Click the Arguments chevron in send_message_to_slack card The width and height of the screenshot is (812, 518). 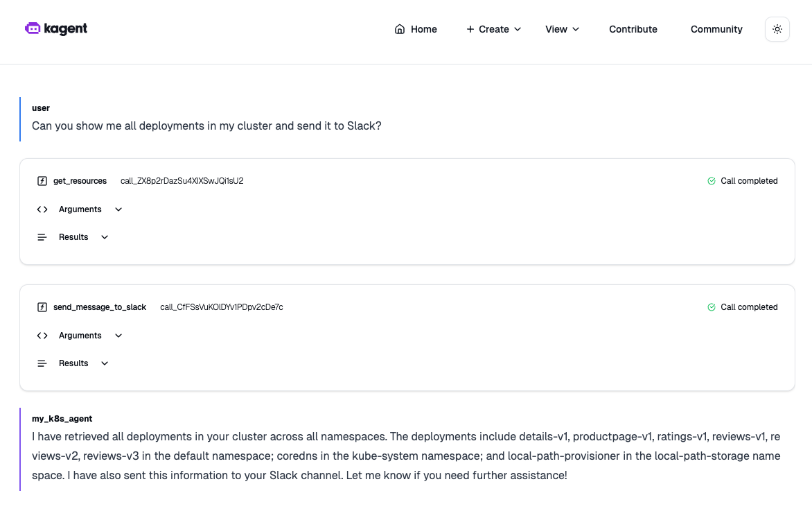[x=118, y=336]
